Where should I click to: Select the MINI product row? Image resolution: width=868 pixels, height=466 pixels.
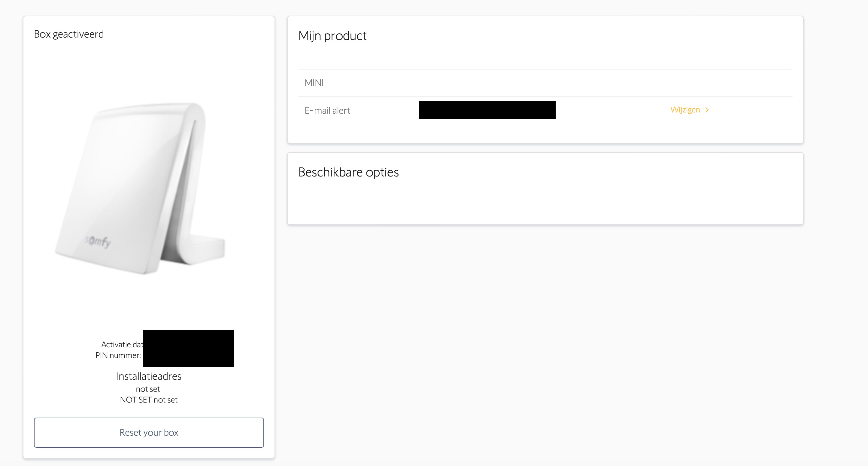[x=314, y=83]
